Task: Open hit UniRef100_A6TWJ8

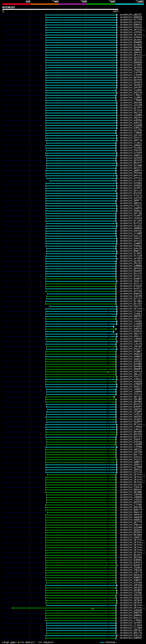Action: [x=131, y=600]
